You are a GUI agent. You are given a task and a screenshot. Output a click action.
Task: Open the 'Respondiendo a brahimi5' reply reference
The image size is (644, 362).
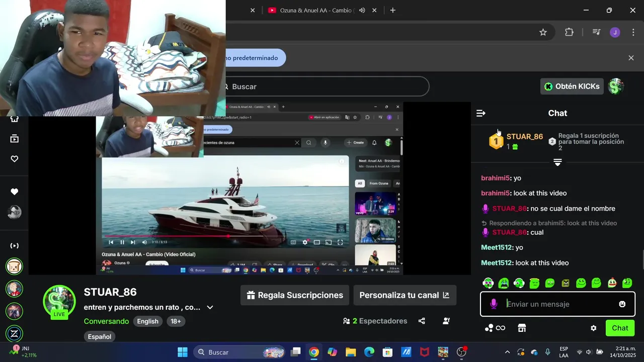(549, 223)
